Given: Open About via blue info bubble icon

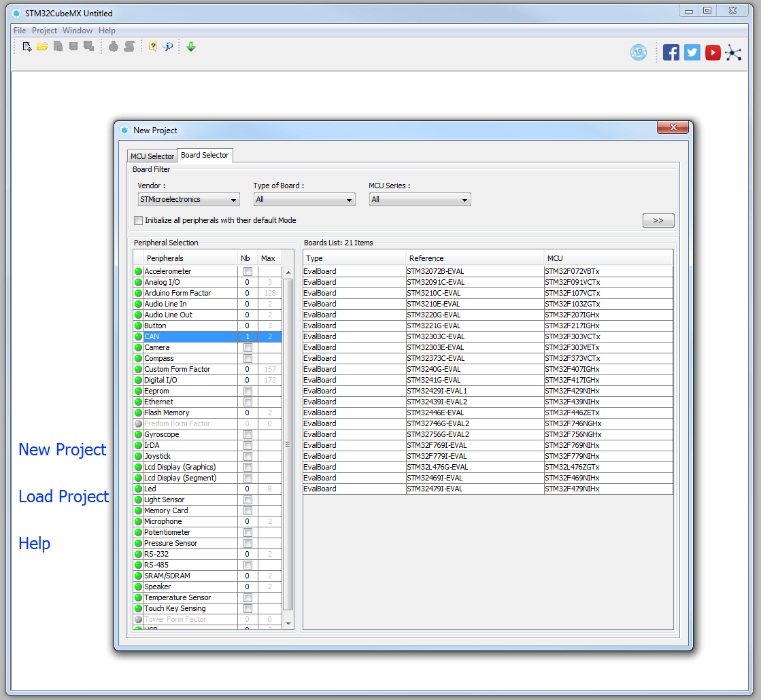Looking at the screenshot, I should click(x=168, y=47).
